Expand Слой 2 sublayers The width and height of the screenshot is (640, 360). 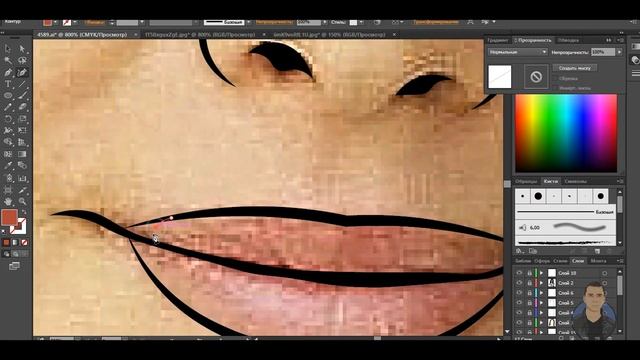coord(542,283)
